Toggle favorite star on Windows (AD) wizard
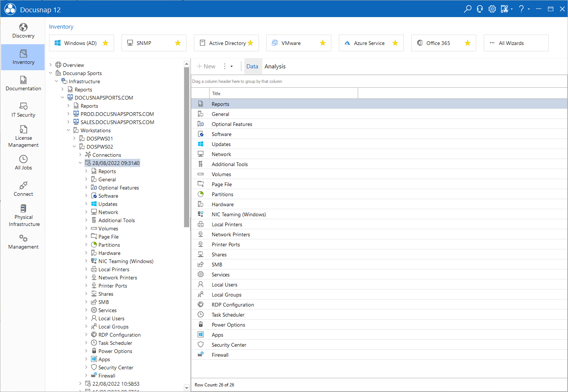568x392 pixels. point(106,43)
